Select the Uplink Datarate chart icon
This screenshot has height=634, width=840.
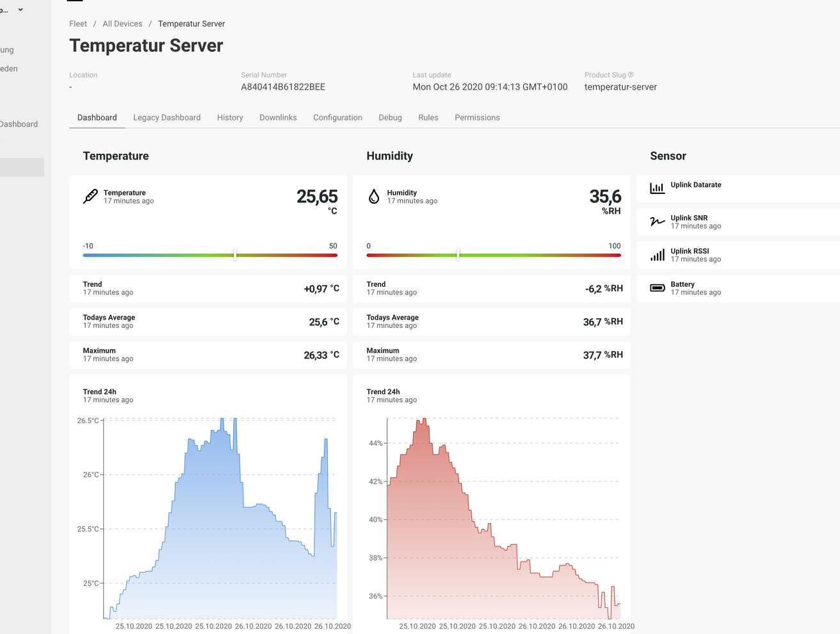[657, 188]
